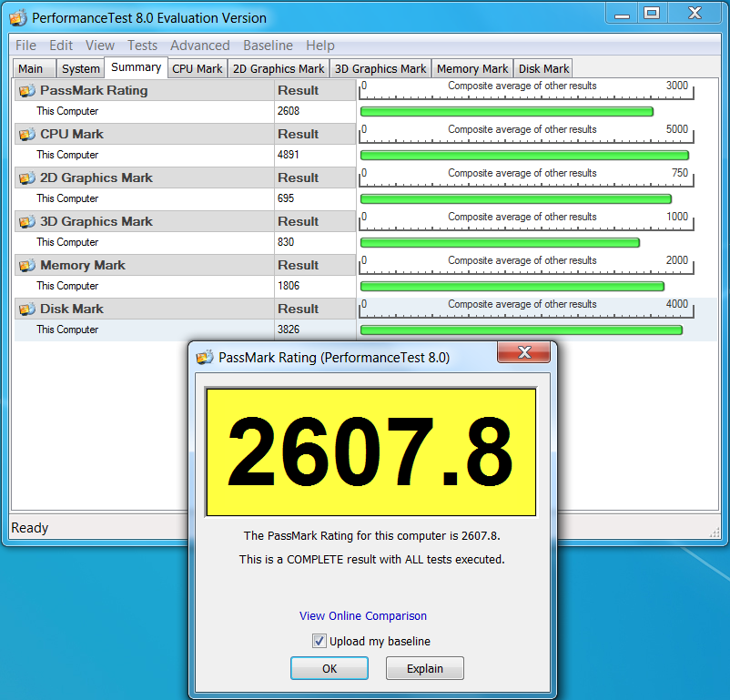Switch to the Main tab
Viewport: 730px width, 700px height.
click(x=34, y=68)
